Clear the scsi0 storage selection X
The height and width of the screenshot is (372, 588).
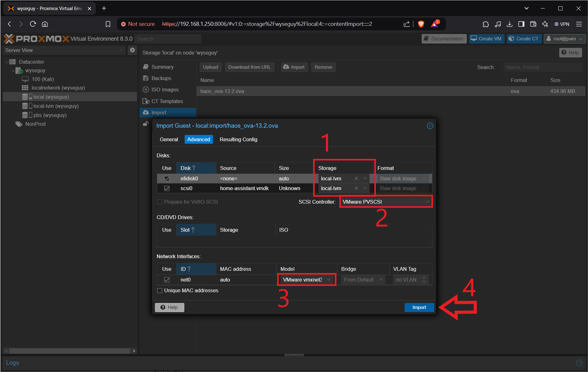(x=356, y=188)
